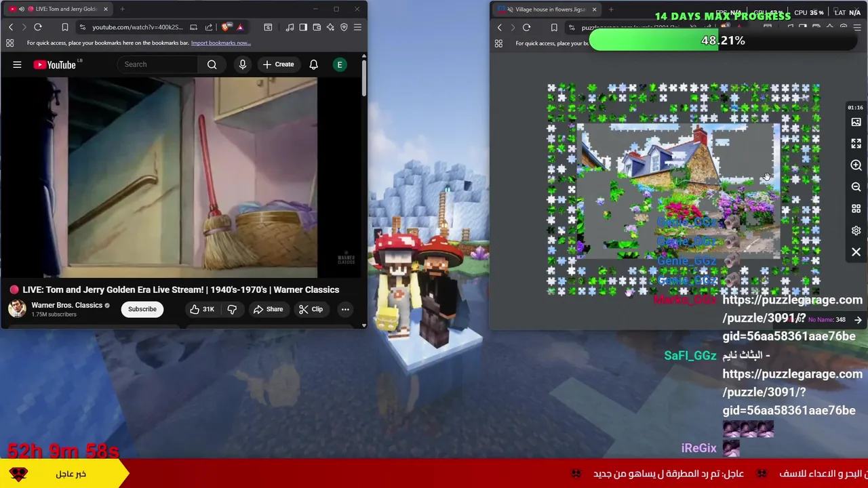The height and width of the screenshot is (488, 868).
Task: Open jigsaw puzzle settings gear
Action: (856, 230)
